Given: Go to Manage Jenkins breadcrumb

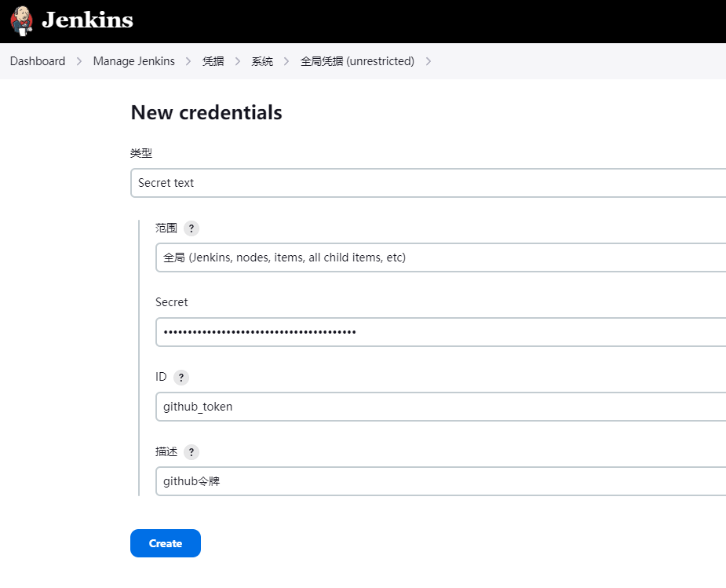Looking at the screenshot, I should pos(133,61).
